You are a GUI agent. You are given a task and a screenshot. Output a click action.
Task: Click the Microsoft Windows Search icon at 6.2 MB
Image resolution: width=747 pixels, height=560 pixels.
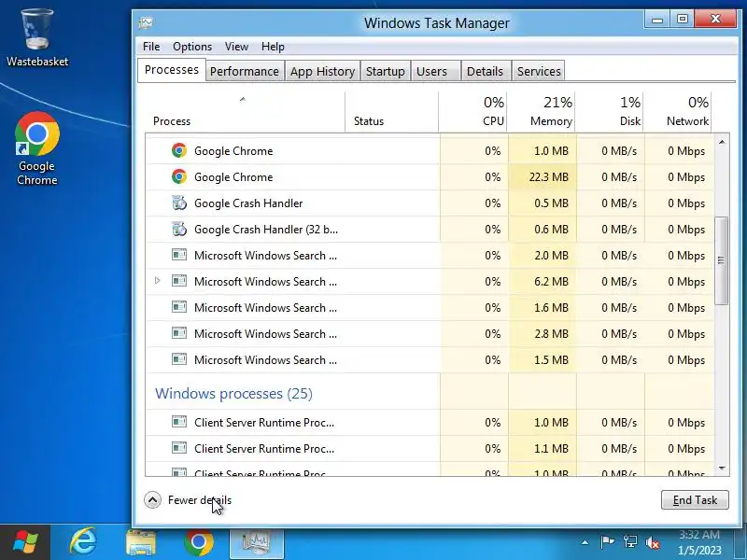[x=179, y=281]
